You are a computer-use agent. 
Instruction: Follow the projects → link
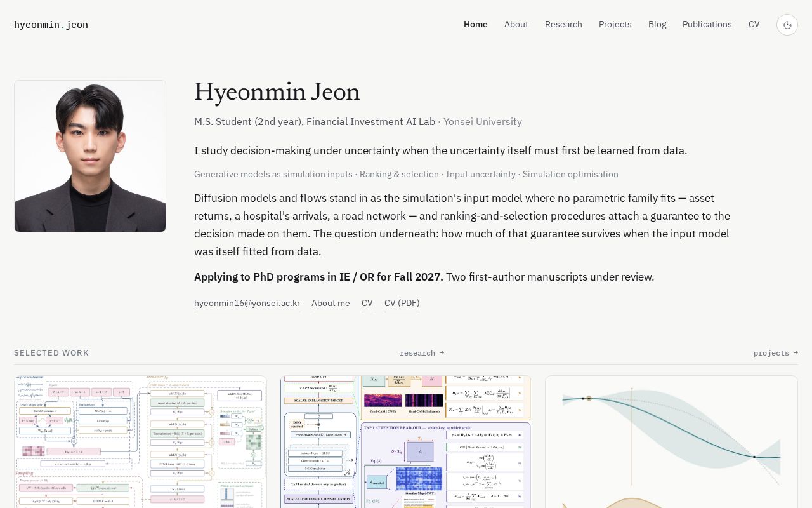tap(776, 353)
